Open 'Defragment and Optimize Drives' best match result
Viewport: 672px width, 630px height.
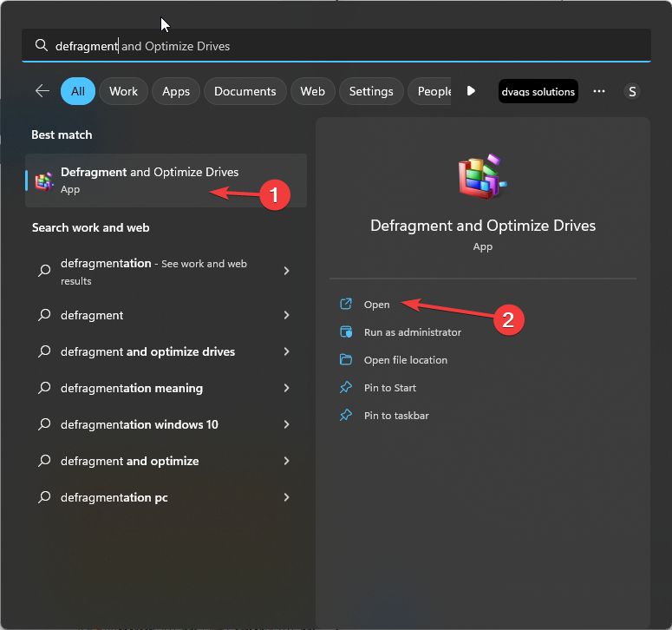166,180
